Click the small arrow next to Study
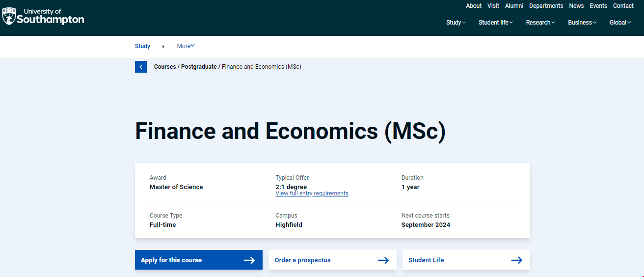 (x=163, y=47)
